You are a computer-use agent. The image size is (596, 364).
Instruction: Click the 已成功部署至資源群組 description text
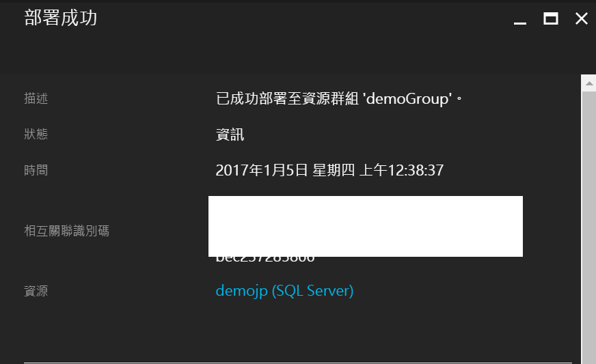pos(287,99)
